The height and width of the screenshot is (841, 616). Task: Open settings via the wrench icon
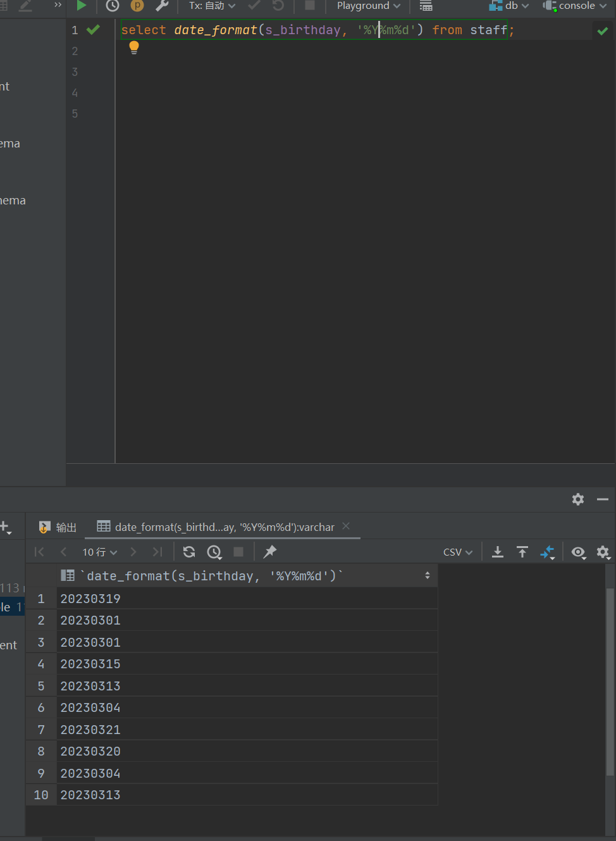click(x=162, y=6)
